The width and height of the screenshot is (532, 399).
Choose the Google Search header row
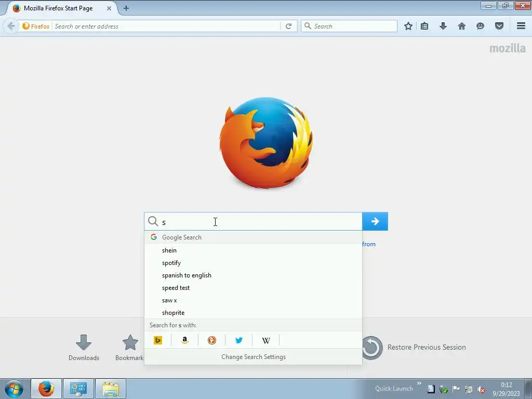[x=253, y=237]
